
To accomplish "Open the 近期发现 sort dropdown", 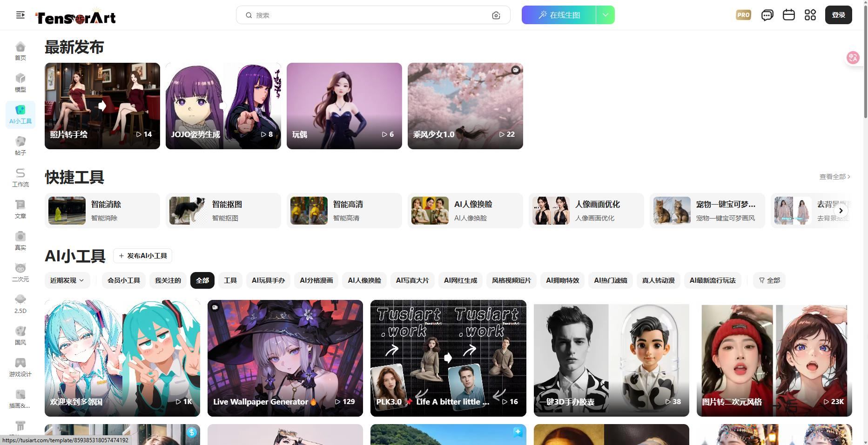I will 67,280.
